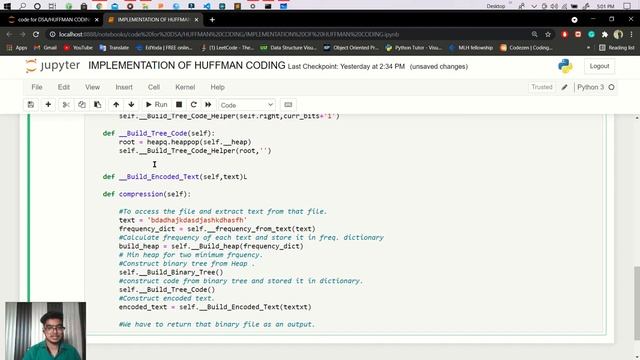Viewport: 640px width, 360px height.
Task: Click the taskbar clock
Action: (605, 6)
